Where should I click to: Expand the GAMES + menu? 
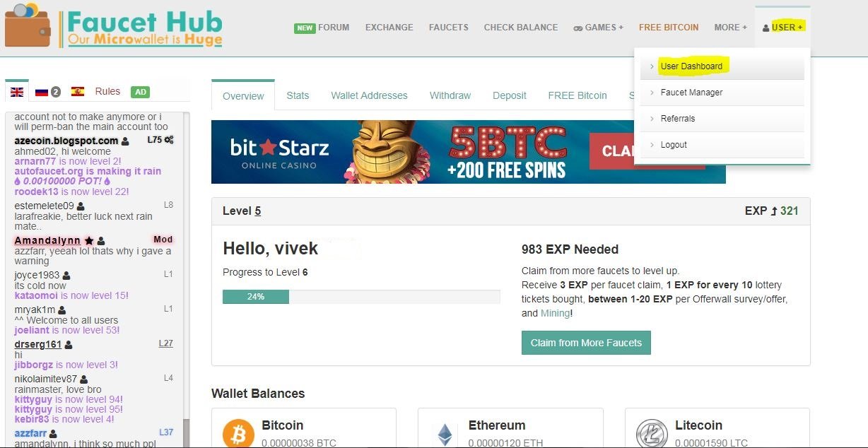click(598, 28)
